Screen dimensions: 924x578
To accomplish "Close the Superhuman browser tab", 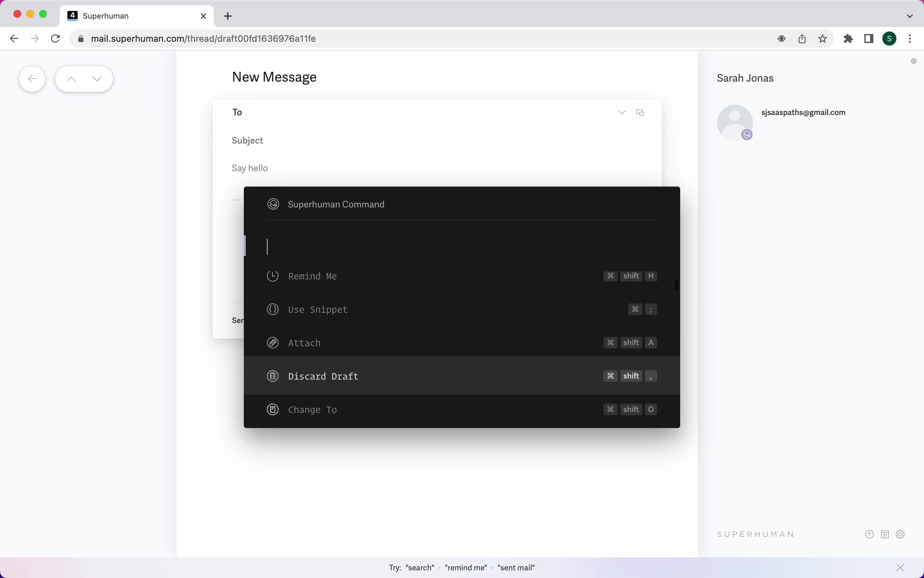I will pyautogui.click(x=203, y=16).
